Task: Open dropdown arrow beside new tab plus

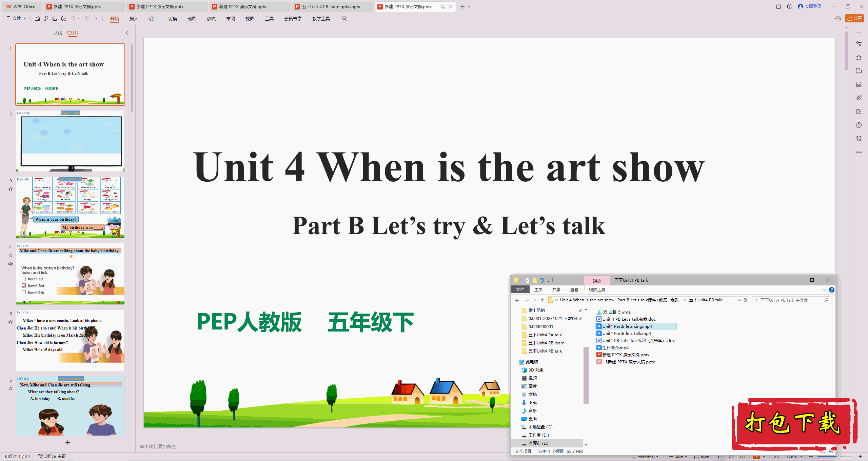Action: [469, 7]
